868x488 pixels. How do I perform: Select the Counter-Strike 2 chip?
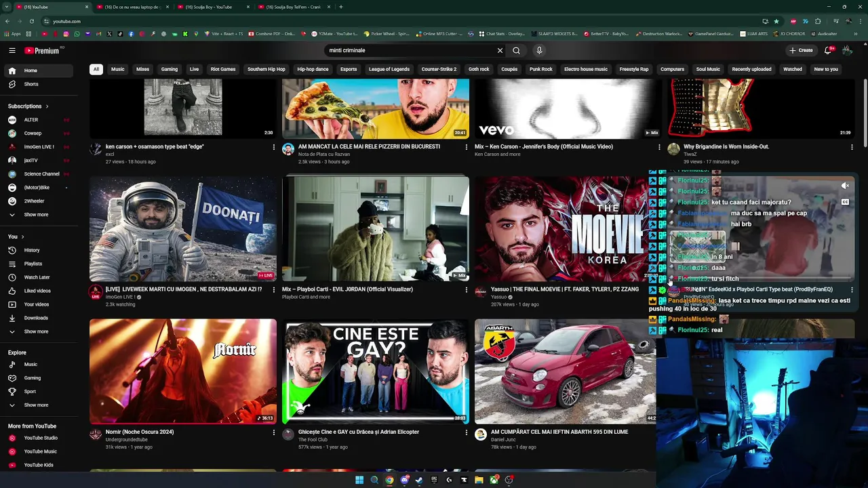coord(439,69)
